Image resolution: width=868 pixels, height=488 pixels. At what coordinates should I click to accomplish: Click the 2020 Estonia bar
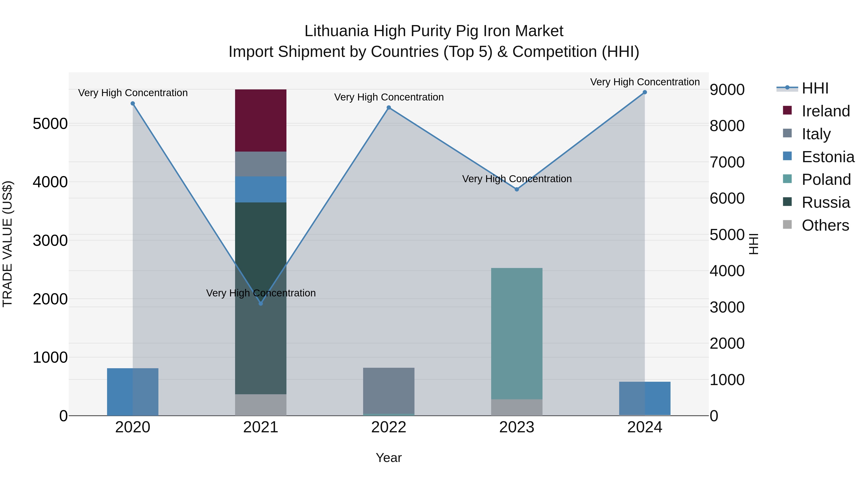pyautogui.click(x=133, y=392)
